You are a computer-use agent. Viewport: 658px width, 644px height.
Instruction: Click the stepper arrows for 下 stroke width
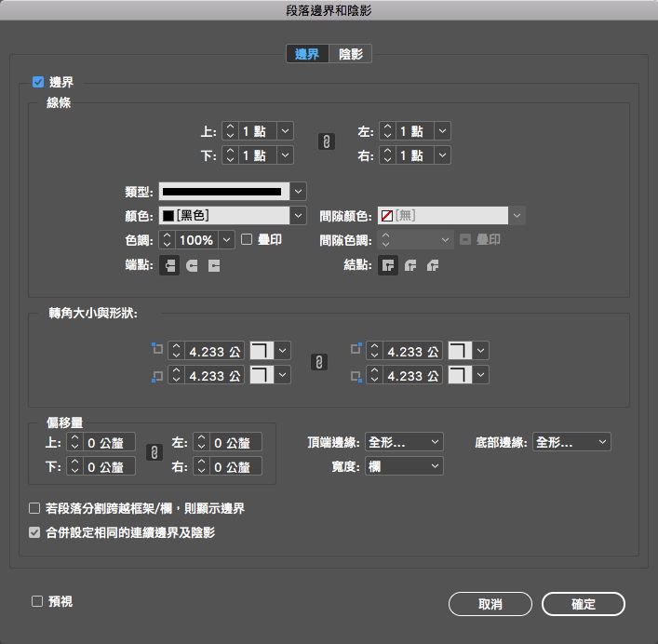(x=230, y=155)
